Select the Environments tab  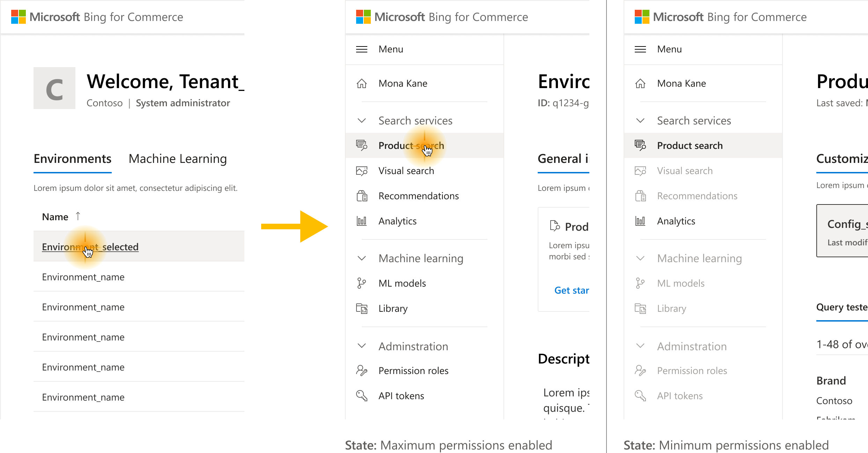click(x=72, y=159)
